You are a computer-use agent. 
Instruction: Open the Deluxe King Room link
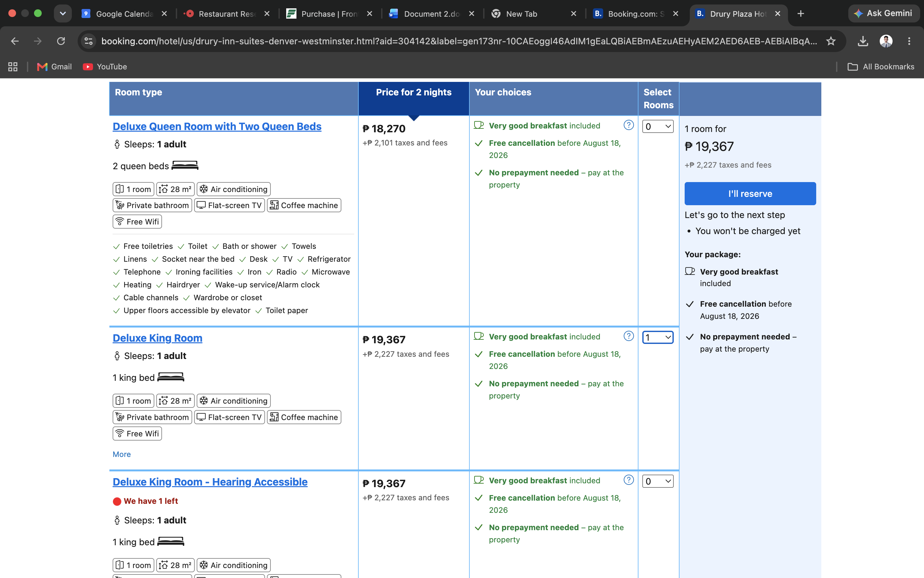[157, 338]
